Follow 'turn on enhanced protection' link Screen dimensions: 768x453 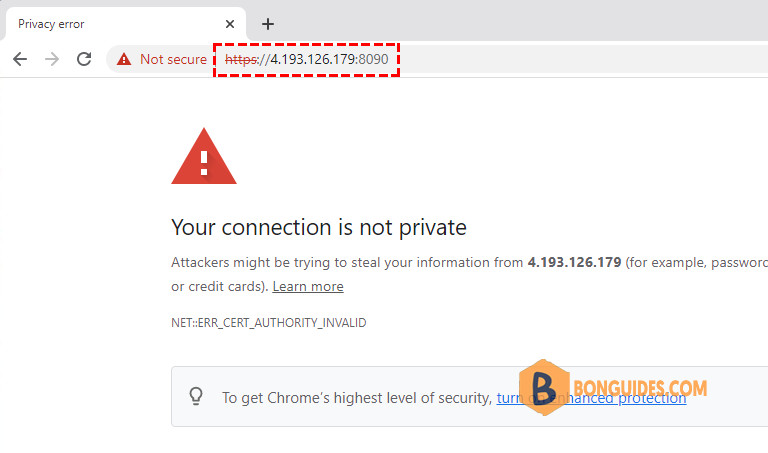pyautogui.click(x=591, y=398)
